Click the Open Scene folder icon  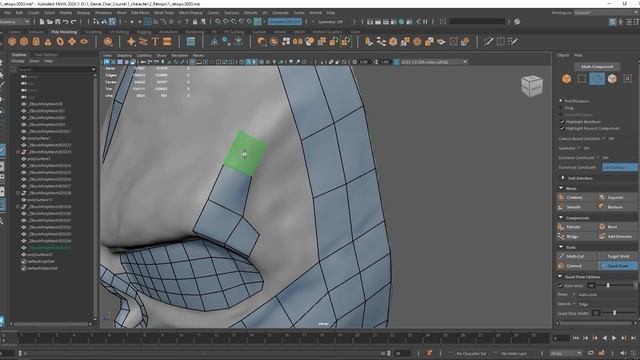(x=50, y=22)
